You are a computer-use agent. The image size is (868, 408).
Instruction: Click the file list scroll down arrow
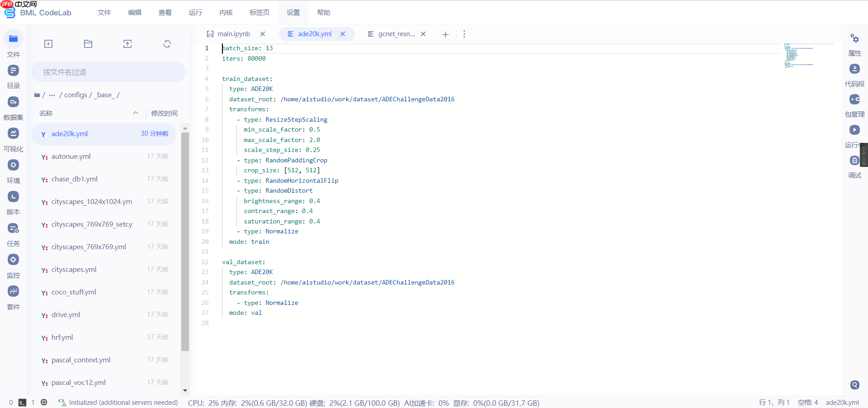(x=185, y=390)
